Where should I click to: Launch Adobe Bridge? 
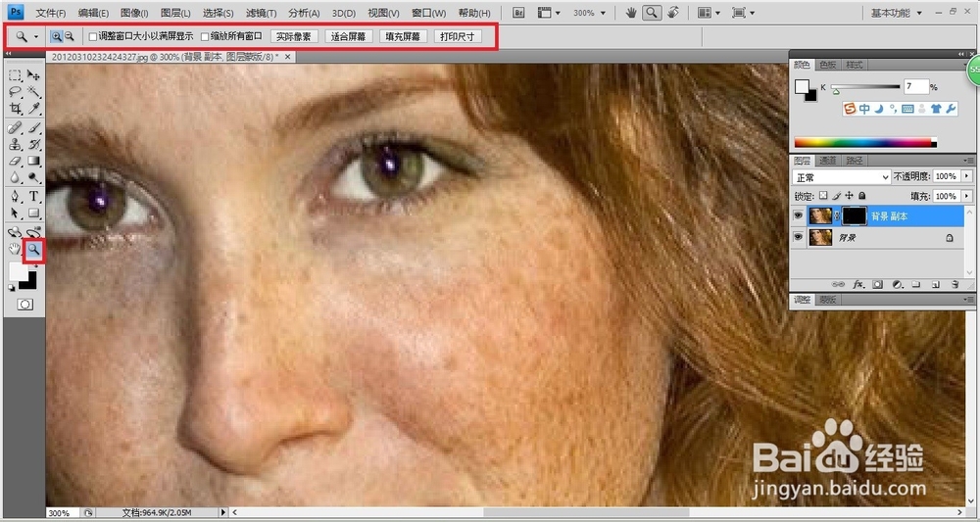coord(518,13)
